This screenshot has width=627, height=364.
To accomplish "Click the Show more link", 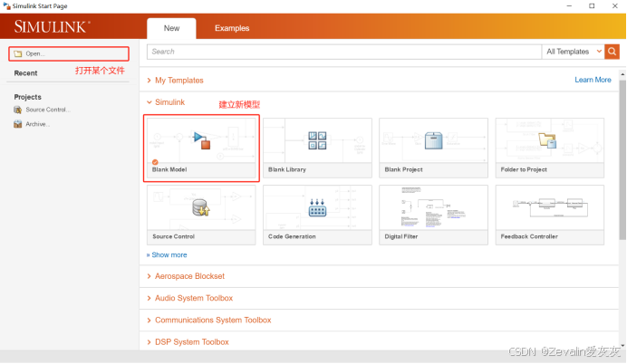I will (167, 255).
